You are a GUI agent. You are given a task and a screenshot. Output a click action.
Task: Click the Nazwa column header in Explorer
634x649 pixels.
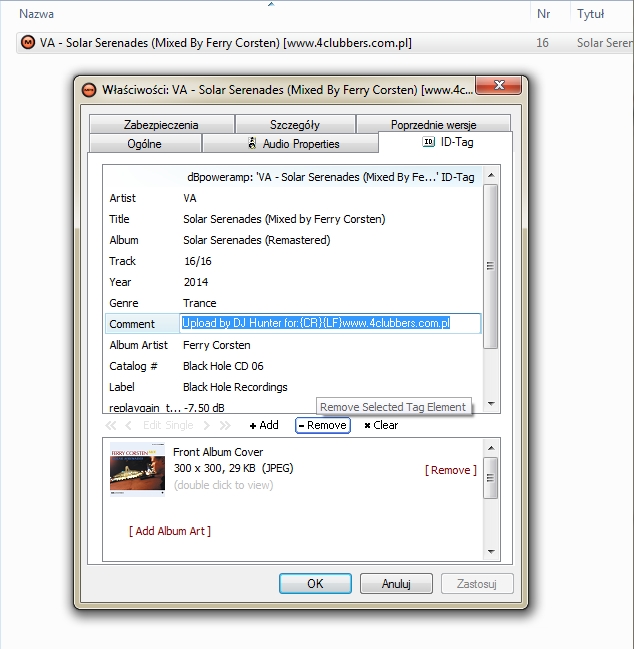(36, 14)
